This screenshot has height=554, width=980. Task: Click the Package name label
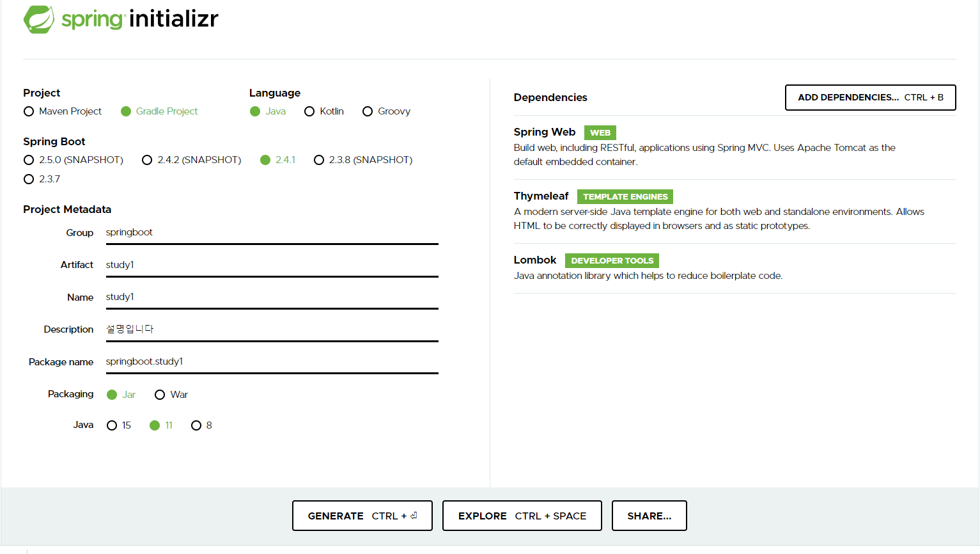[x=61, y=362]
